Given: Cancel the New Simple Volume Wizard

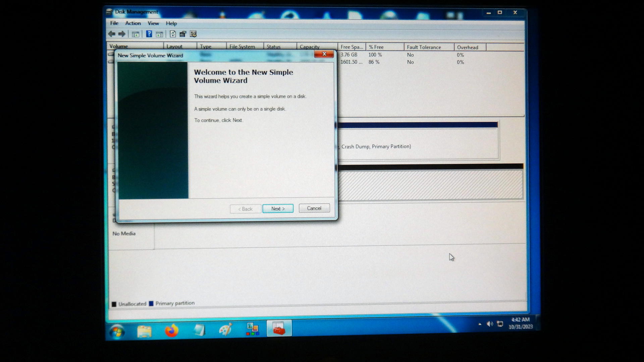Looking at the screenshot, I should tap(314, 208).
